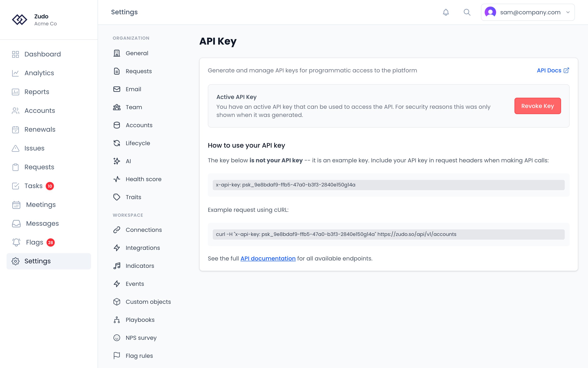This screenshot has width=588, height=368.
Task: Open Messages in the sidebar
Action: coord(49,223)
